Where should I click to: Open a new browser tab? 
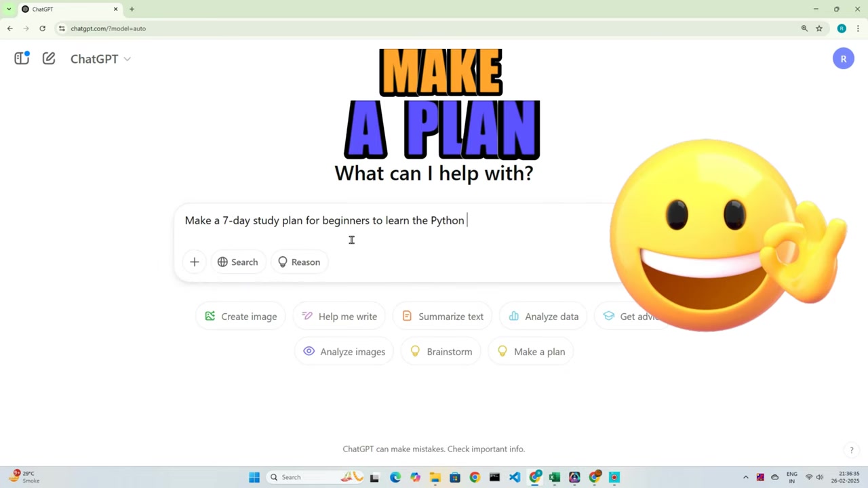pyautogui.click(x=132, y=9)
